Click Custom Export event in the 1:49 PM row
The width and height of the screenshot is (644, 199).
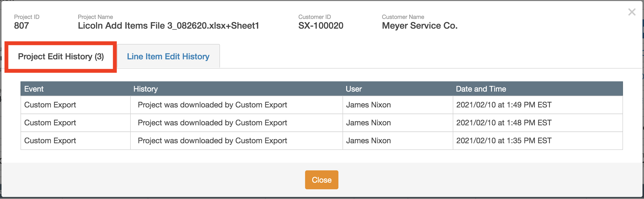point(50,105)
